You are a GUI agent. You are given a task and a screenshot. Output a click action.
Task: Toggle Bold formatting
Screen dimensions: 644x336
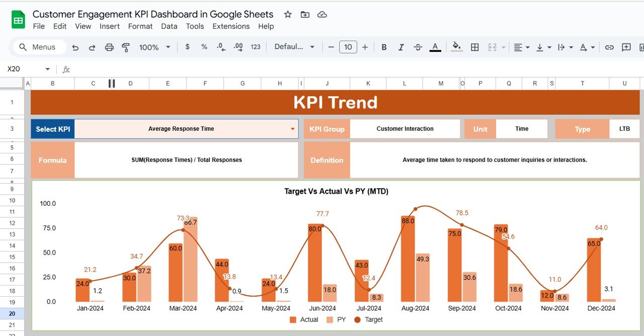pos(384,47)
